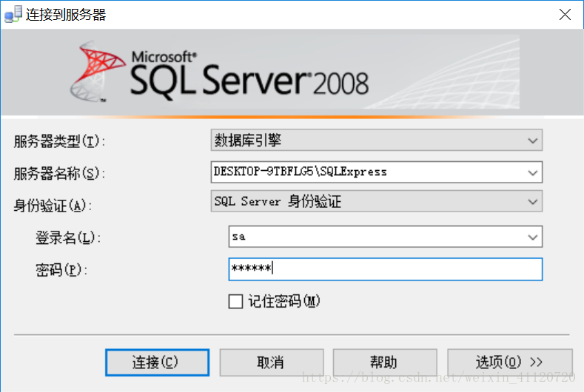
Task: Close the Connect to Server dialog
Action: (565, 15)
